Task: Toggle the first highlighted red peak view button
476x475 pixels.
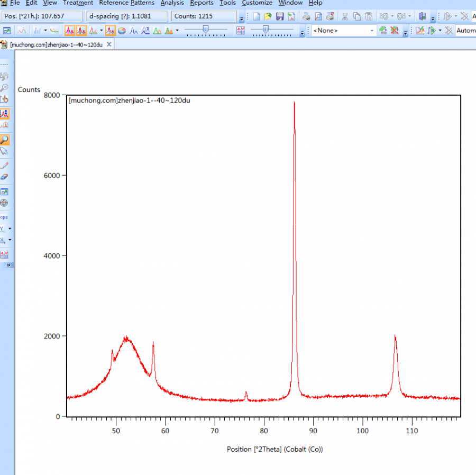Action: coord(70,31)
